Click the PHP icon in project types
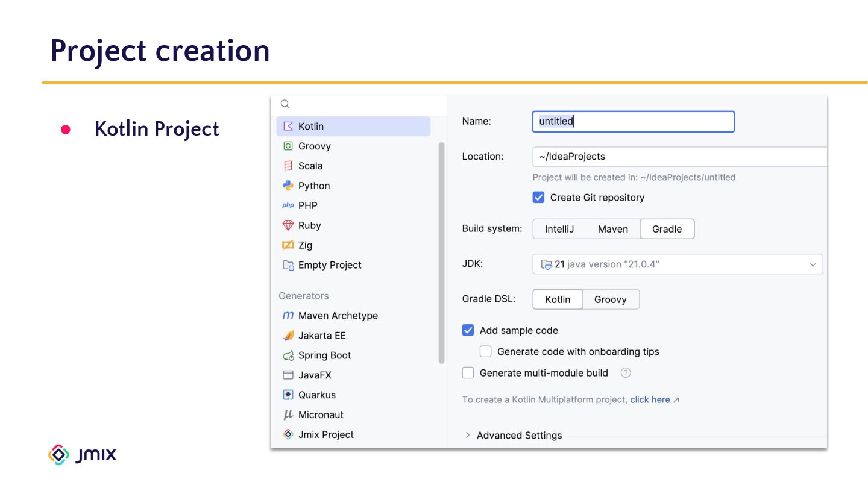 point(288,205)
